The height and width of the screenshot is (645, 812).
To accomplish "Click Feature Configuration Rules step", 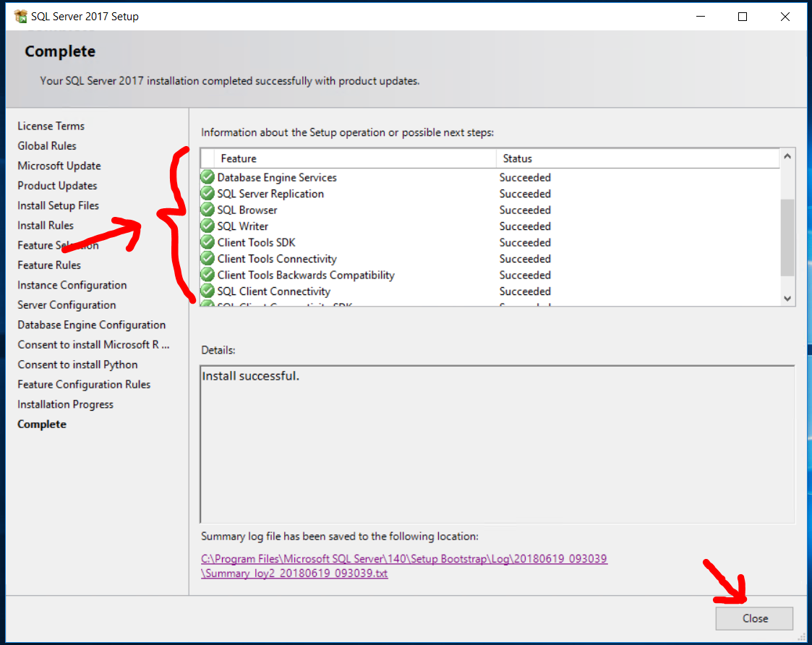I will click(x=84, y=385).
